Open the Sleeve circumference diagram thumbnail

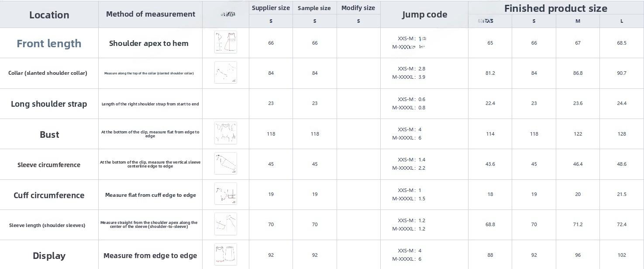pyautogui.click(x=225, y=164)
